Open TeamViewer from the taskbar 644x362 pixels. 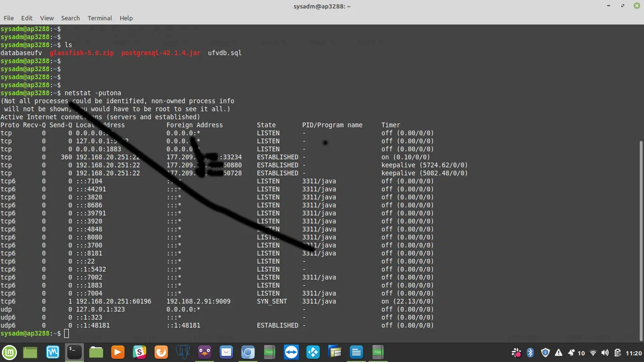[x=291, y=352]
